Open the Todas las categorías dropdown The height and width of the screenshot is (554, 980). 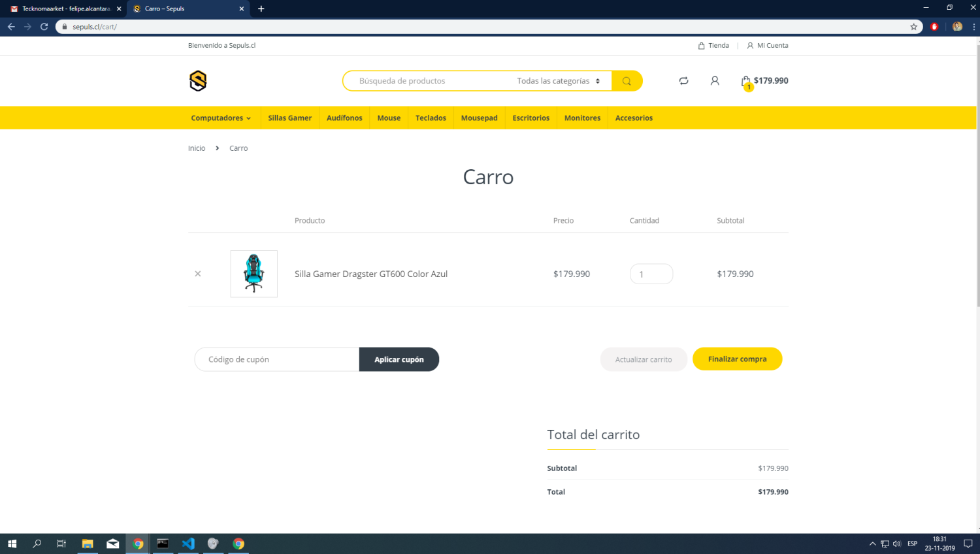(x=559, y=81)
